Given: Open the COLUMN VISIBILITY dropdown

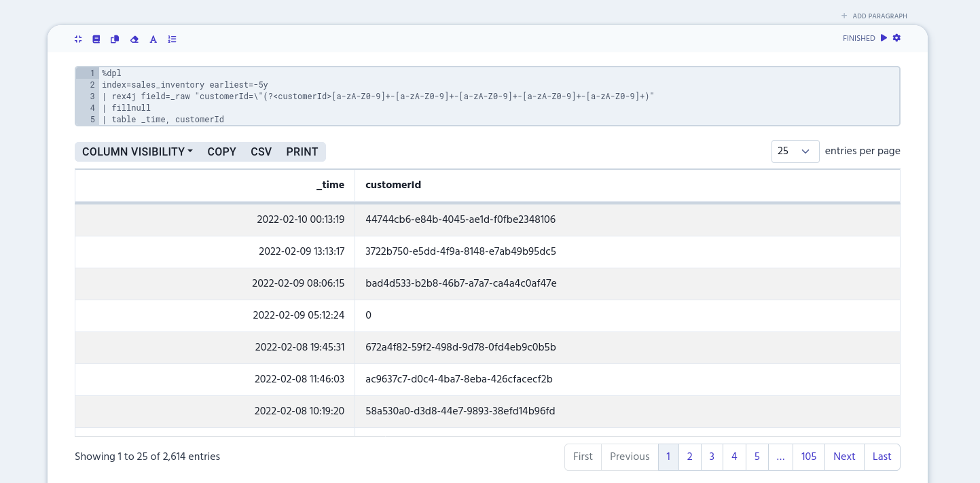Looking at the screenshot, I should [137, 151].
